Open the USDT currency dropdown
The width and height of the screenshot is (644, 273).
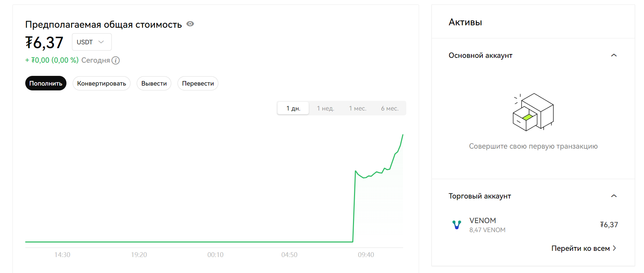pos(92,42)
